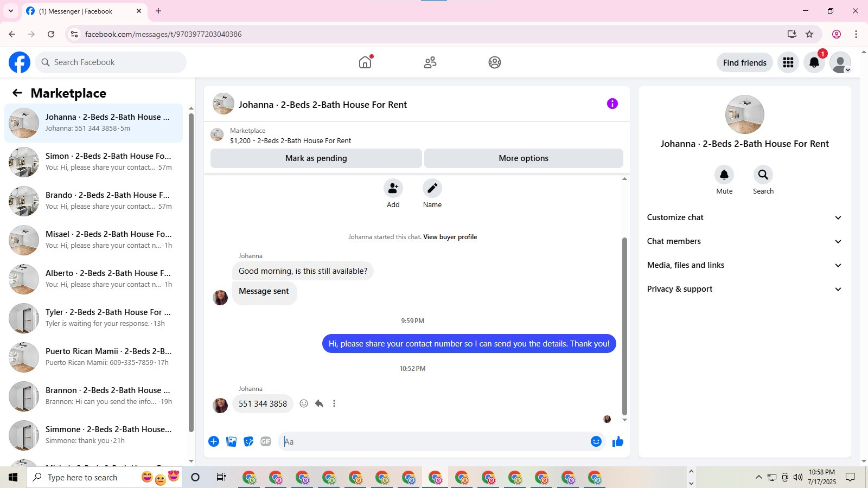Image resolution: width=868 pixels, height=488 pixels.
Task: Open the emoji picker in message box
Action: (x=596, y=441)
